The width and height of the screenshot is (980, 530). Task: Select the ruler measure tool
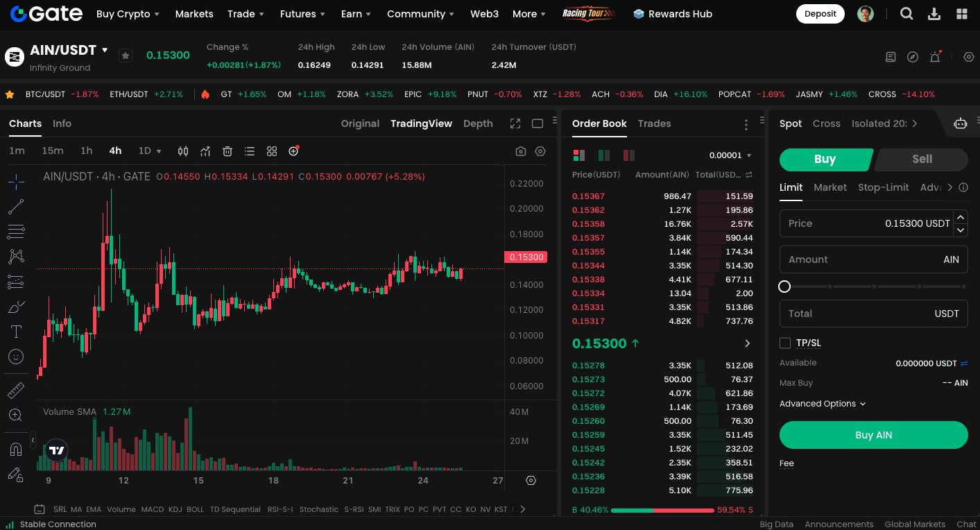[x=16, y=391]
